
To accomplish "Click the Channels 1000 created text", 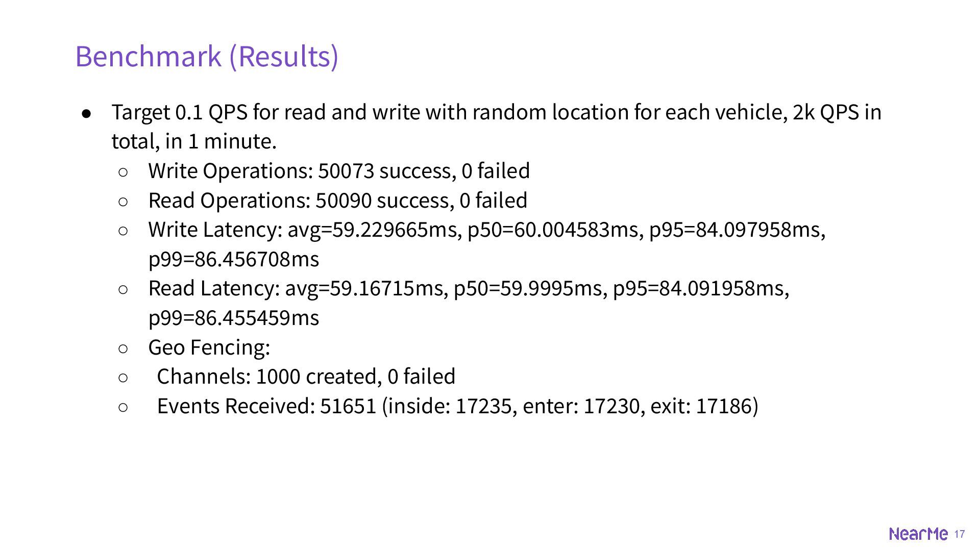I will click(x=306, y=377).
